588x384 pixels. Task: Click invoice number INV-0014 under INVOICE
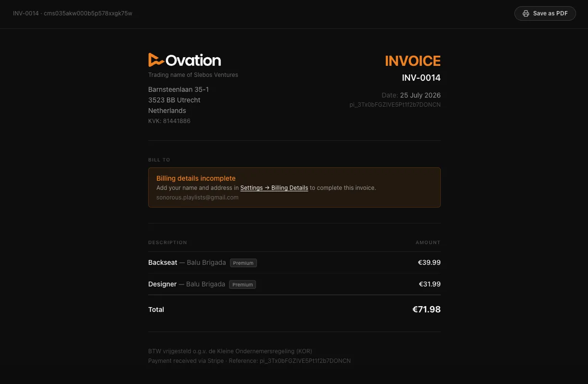(421, 78)
